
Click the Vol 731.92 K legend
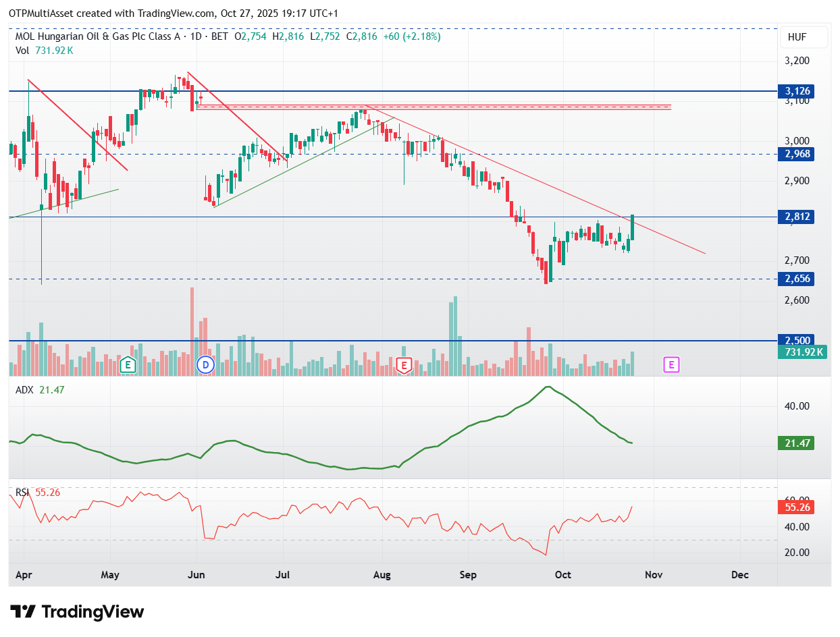click(x=45, y=50)
